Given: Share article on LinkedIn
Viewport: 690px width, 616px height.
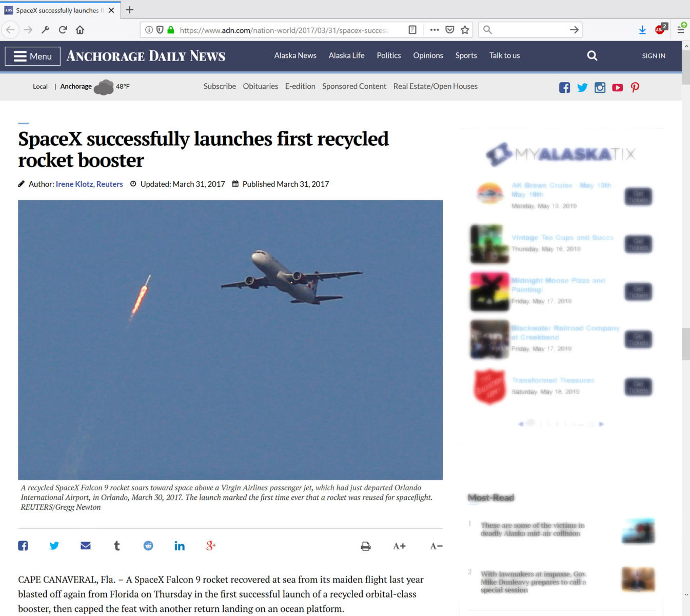Looking at the screenshot, I should click(180, 546).
